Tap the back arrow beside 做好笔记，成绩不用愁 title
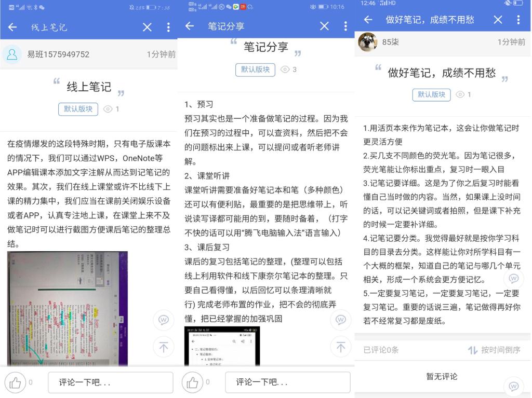This screenshot has height=398, width=532. click(368, 20)
